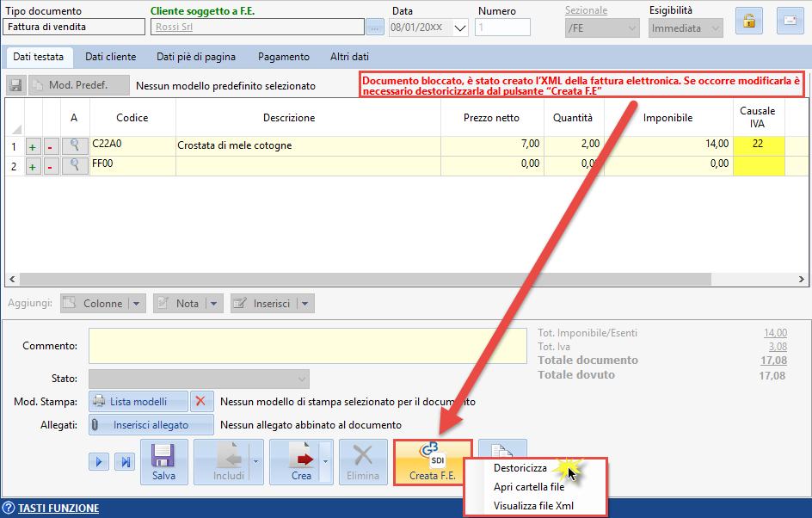Click the Salva floppy disk button
The image size is (812, 518).
point(163,462)
